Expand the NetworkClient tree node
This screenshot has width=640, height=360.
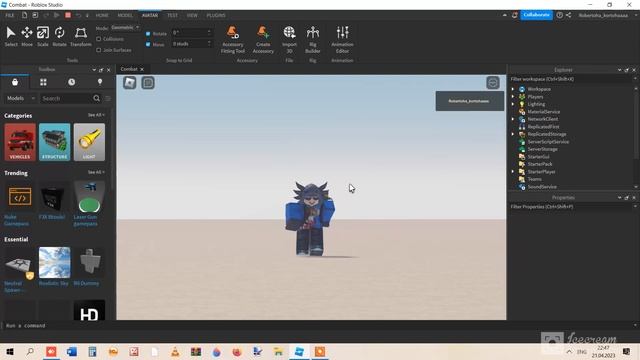click(x=513, y=119)
